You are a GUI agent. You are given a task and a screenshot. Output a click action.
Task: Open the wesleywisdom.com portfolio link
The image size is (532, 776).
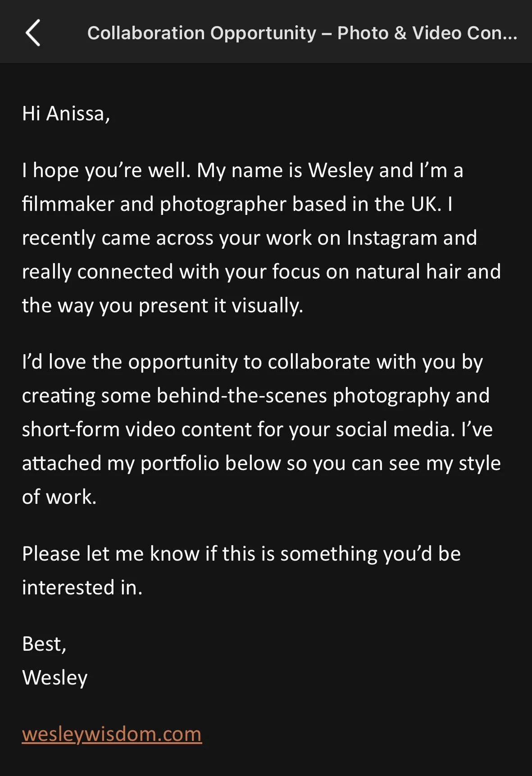click(x=112, y=734)
